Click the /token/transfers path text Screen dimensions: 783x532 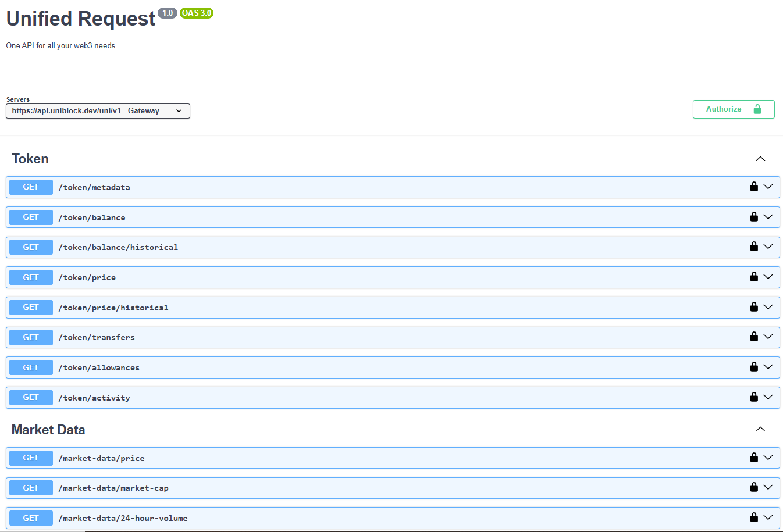tap(97, 337)
